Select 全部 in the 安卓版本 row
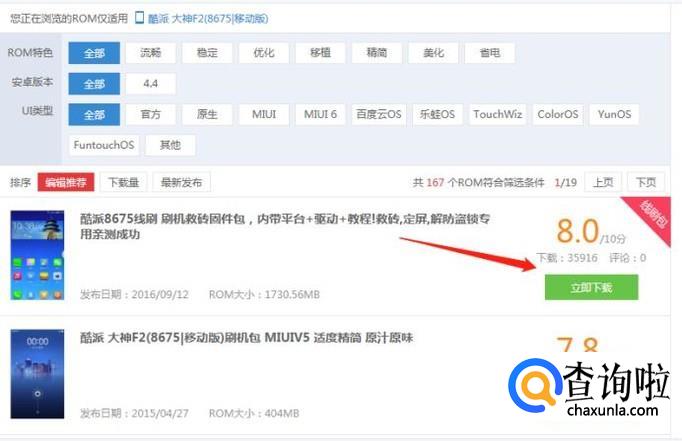This screenshot has height=441, width=682. pyautogui.click(x=94, y=84)
